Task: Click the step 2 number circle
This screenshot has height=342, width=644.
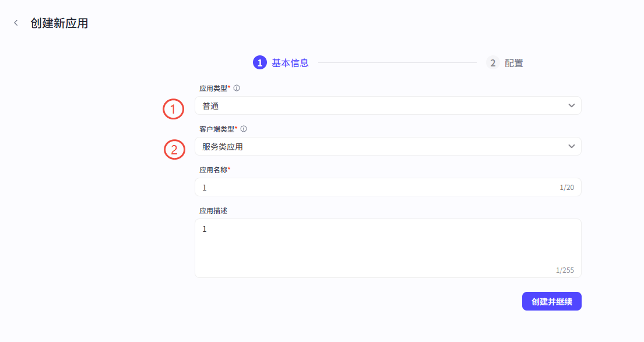Action: (x=493, y=63)
